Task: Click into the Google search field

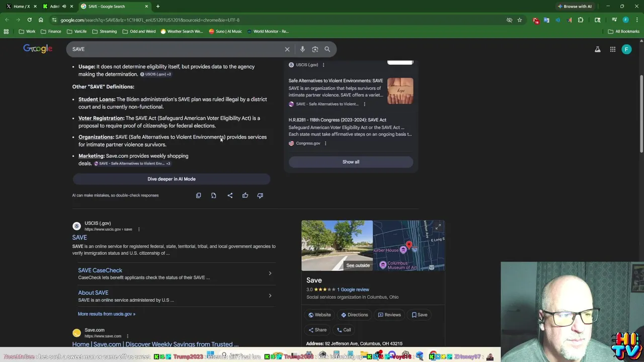Action: click(176, 49)
